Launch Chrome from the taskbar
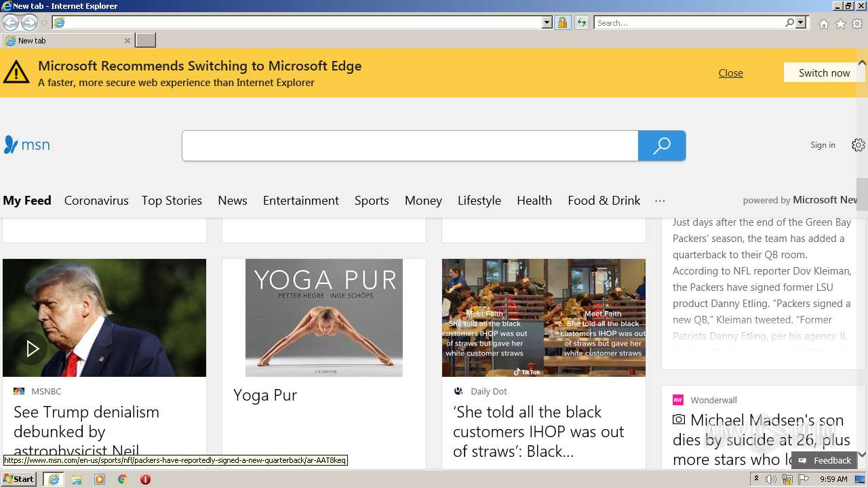This screenshot has width=868, height=488. pyautogui.click(x=123, y=479)
